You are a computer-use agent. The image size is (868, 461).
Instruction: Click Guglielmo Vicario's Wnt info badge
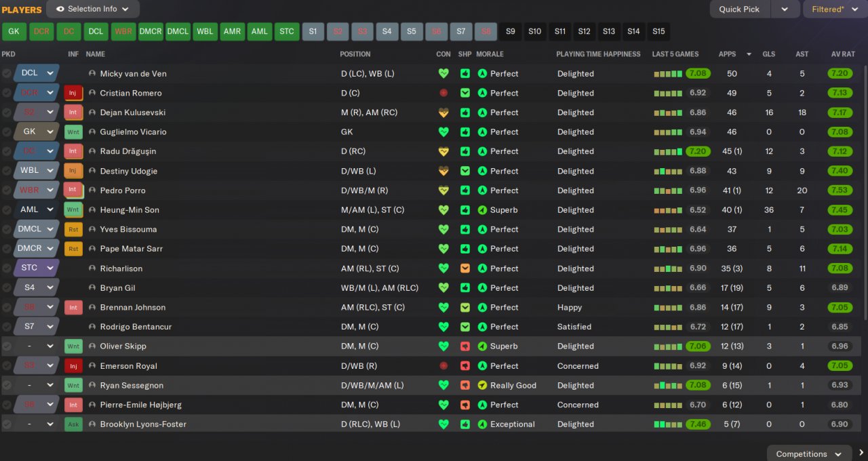click(x=73, y=132)
